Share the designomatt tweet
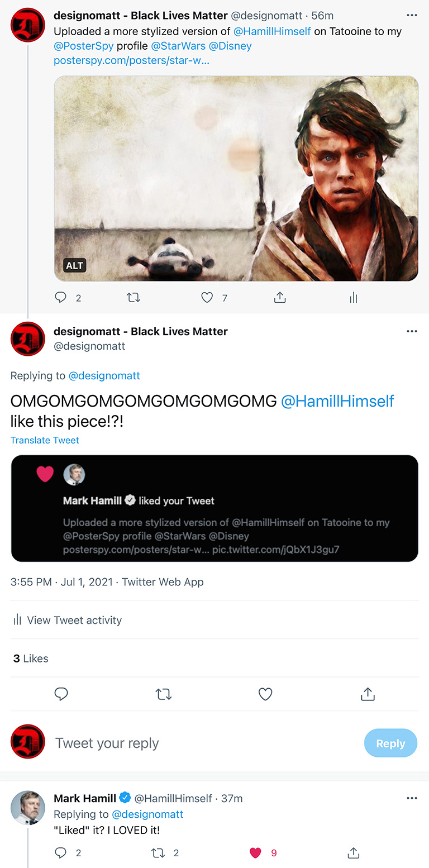The image size is (429, 868). [280, 297]
